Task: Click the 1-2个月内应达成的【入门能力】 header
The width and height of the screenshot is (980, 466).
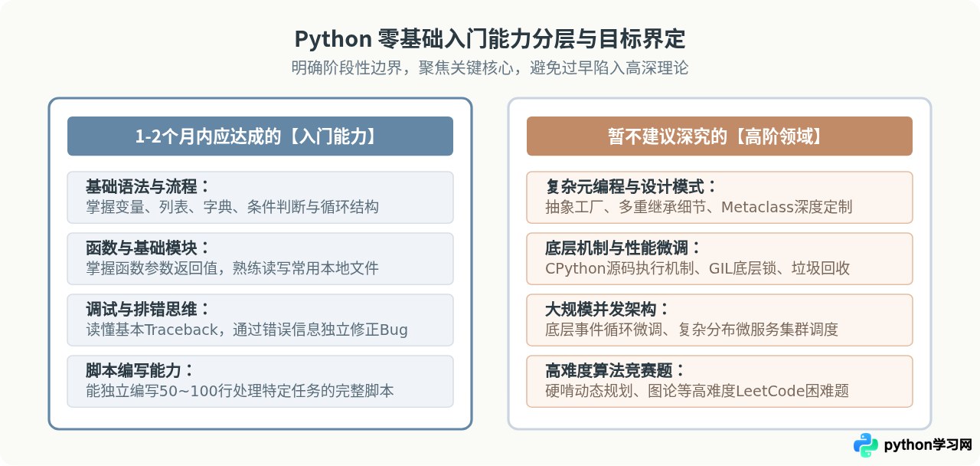Action: [260, 136]
